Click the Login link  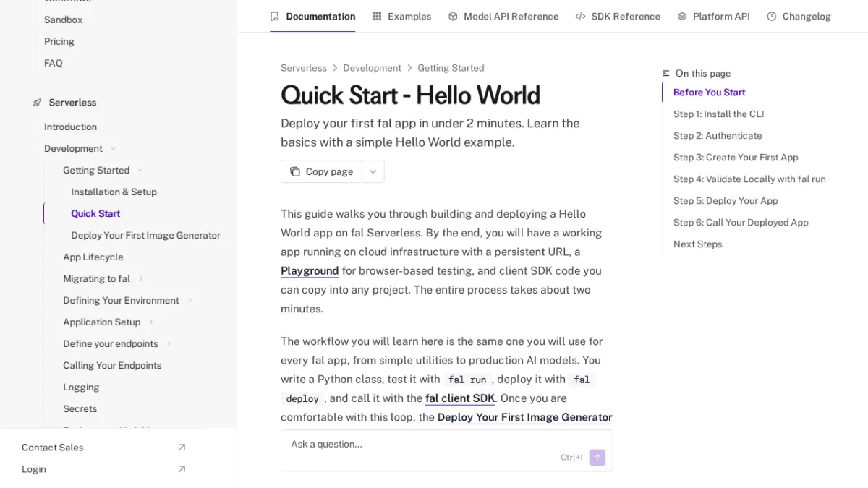click(x=34, y=469)
